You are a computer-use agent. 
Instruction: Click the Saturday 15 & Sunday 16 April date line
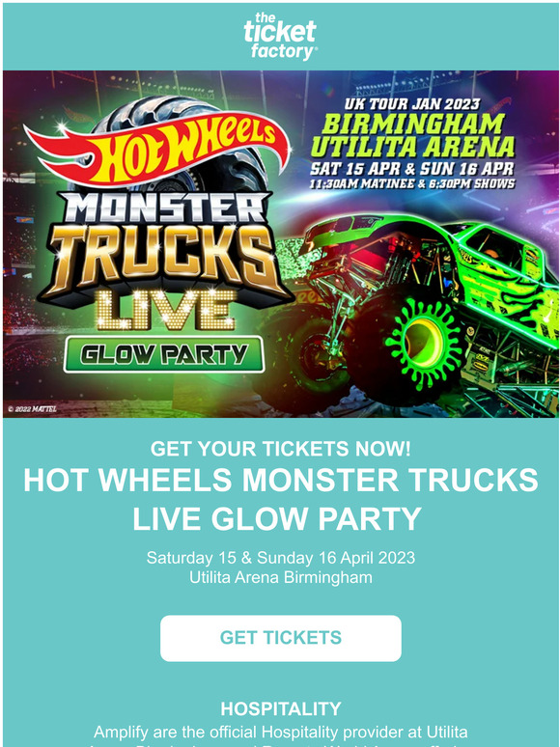(281, 558)
